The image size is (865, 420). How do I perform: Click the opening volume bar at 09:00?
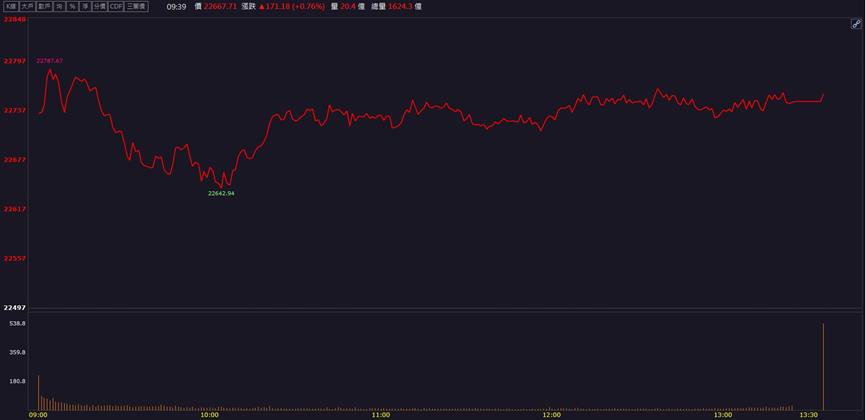(39, 393)
